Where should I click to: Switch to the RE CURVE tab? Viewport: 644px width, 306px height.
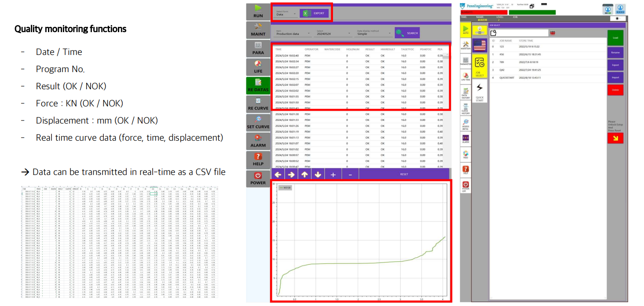(258, 104)
